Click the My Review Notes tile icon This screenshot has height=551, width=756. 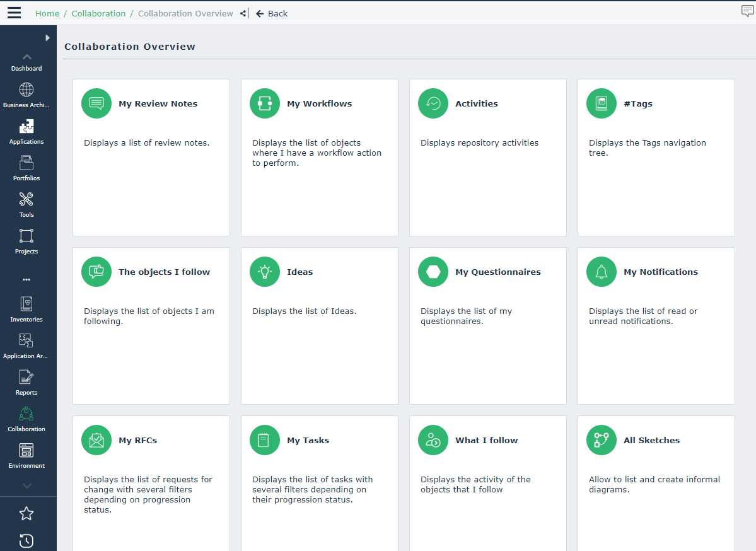pyautogui.click(x=96, y=103)
